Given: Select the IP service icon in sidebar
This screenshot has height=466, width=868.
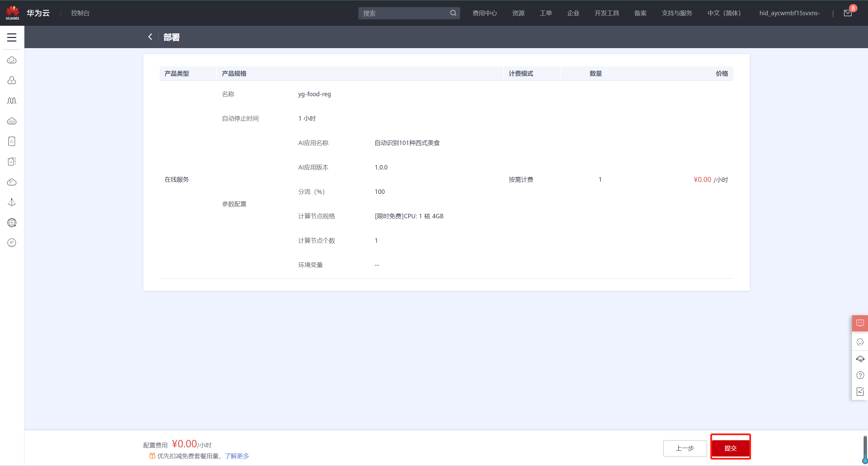Looking at the screenshot, I should tap(12, 243).
